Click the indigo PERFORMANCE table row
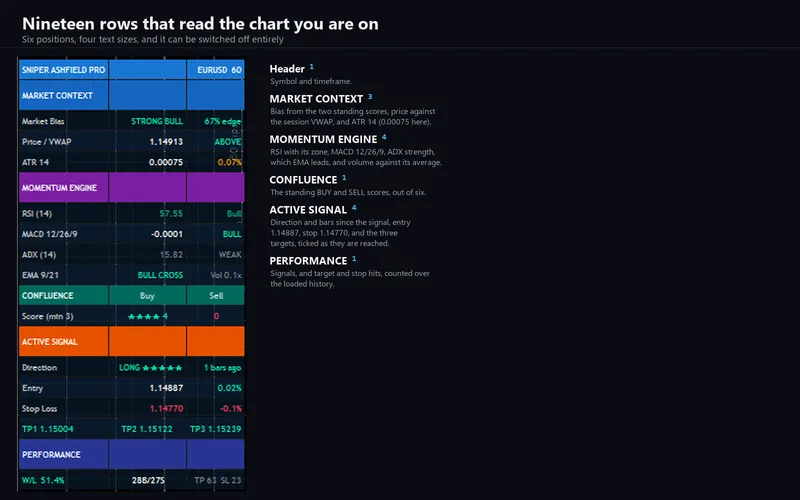 pyautogui.click(x=132, y=454)
